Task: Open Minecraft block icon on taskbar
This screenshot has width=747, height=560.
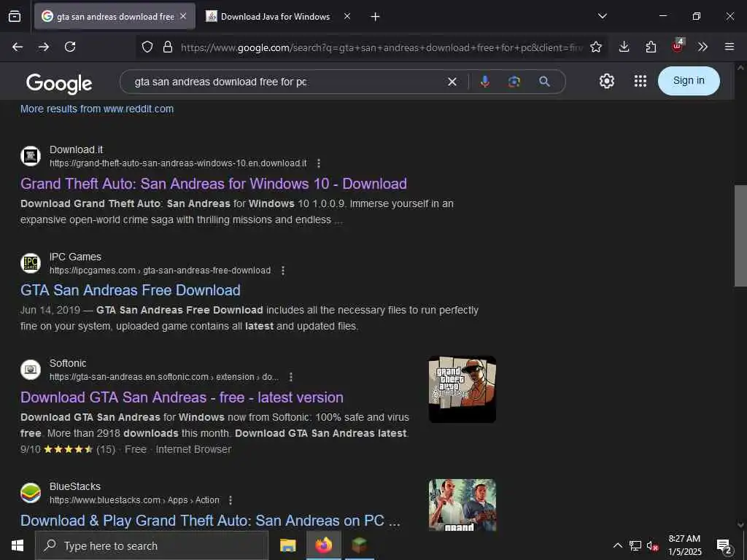Action: pyautogui.click(x=360, y=545)
